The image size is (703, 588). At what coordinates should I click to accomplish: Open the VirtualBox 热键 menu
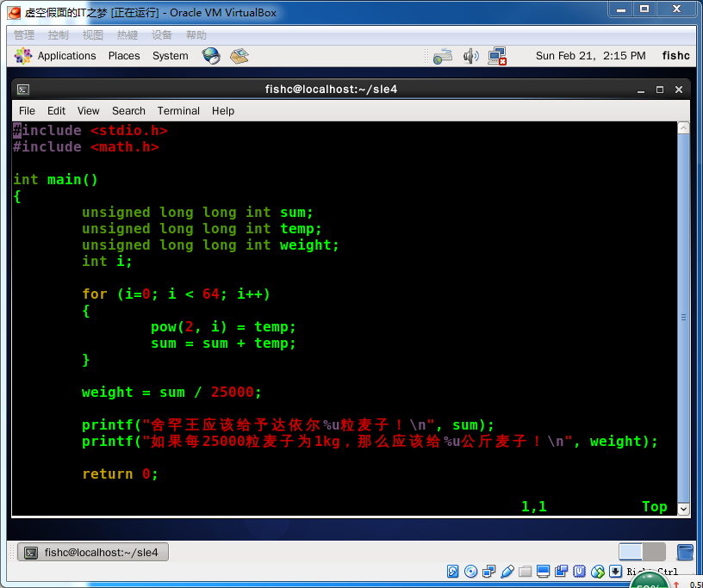click(x=128, y=35)
